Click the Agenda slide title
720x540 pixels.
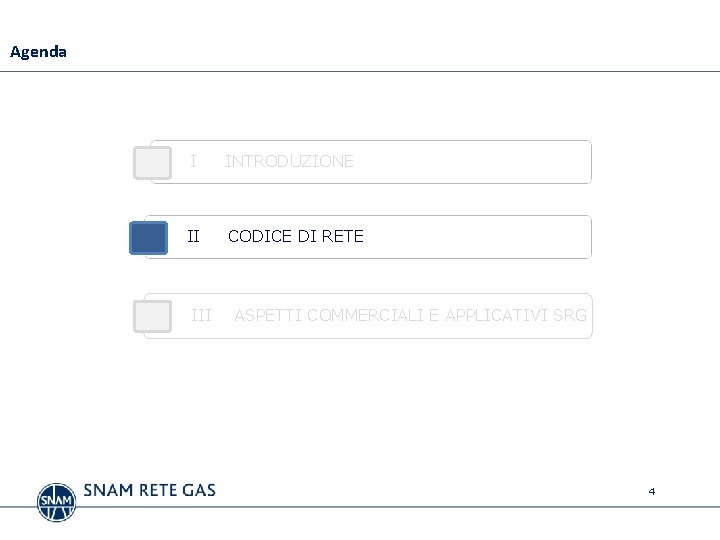tap(39, 52)
